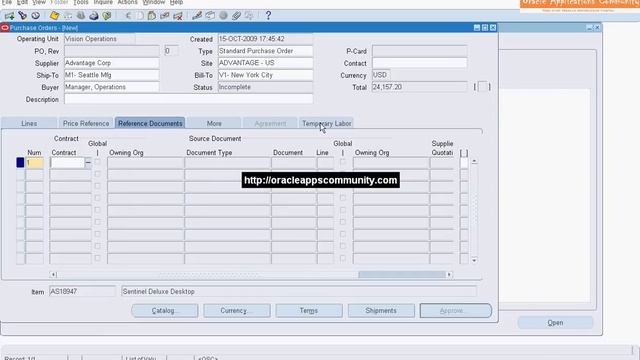
Task: Click the Copy toolbar icon
Action: (x=140, y=16)
